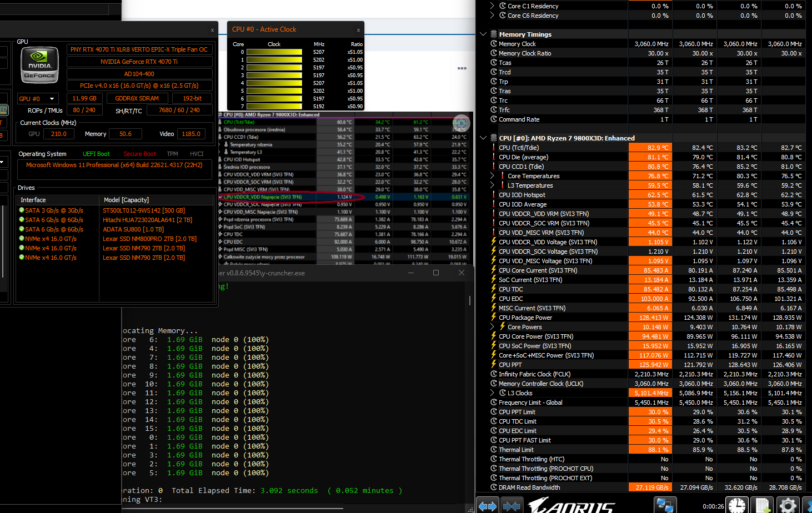Click the NVIDIA GeForce logo
This screenshot has height=513, width=812.
coord(39,66)
